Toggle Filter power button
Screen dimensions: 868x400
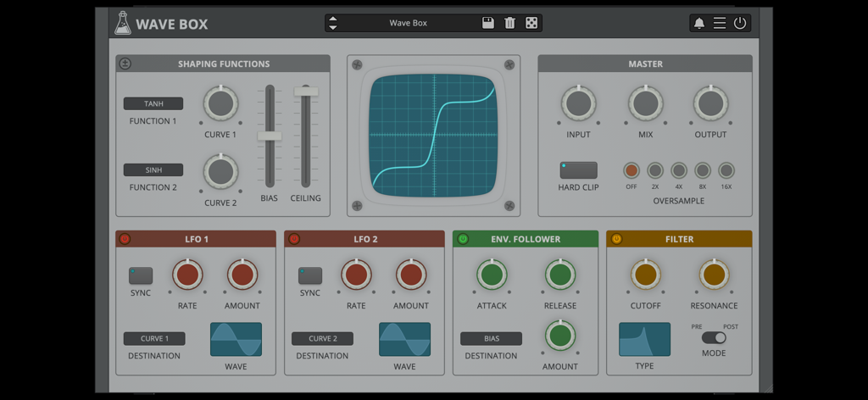(616, 239)
